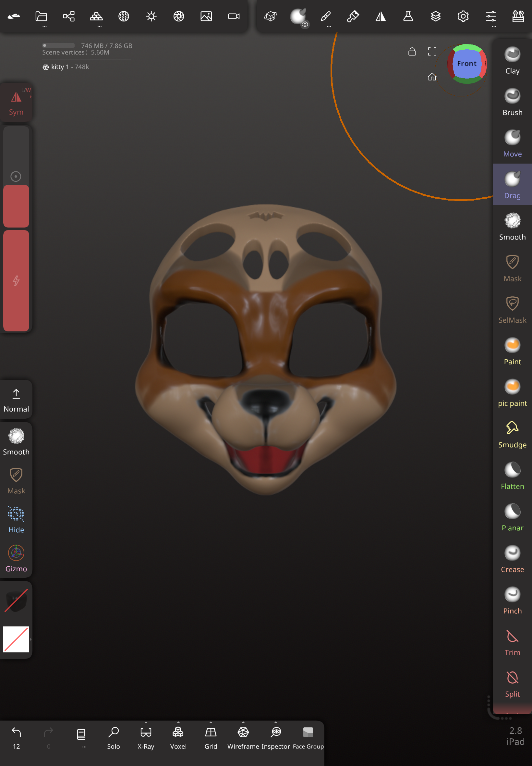Activate the Smudge tool
Screen dimensions: 532x766
pos(512,435)
